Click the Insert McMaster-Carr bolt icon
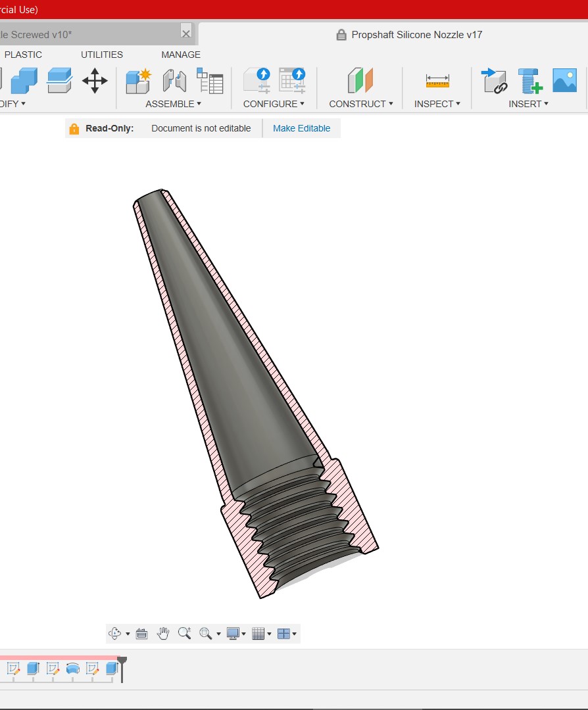This screenshot has height=710, width=588. 529,81
